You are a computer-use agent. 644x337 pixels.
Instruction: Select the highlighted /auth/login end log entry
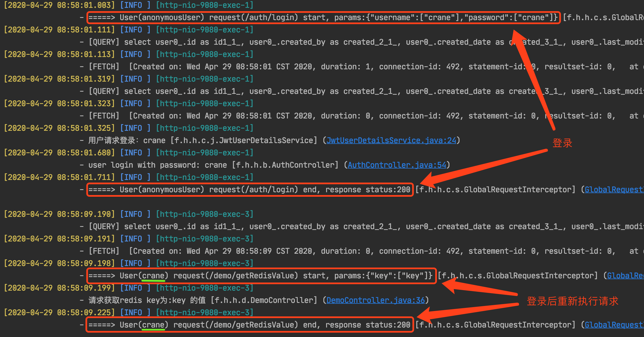click(249, 189)
